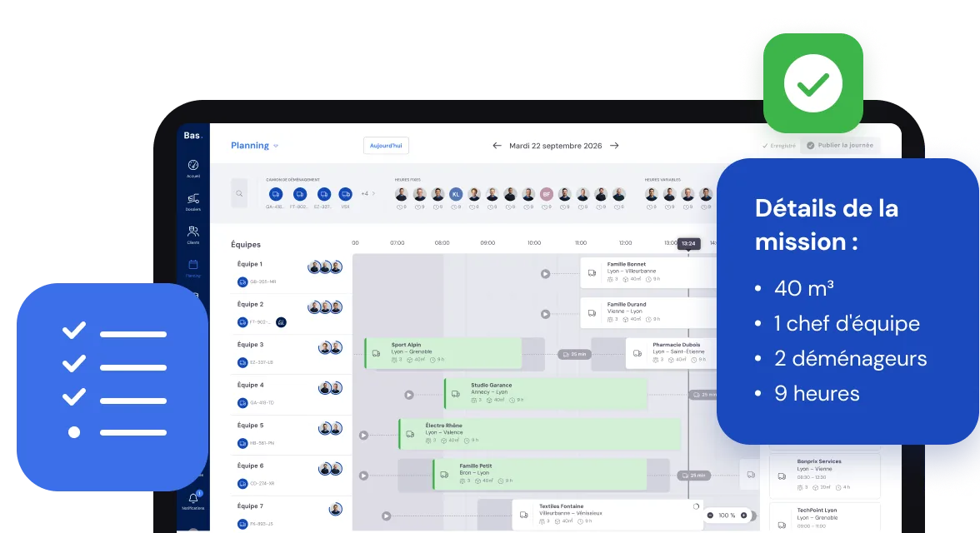Start Textiles Fontaine mission play button
This screenshot has width=980, height=533.
click(387, 516)
